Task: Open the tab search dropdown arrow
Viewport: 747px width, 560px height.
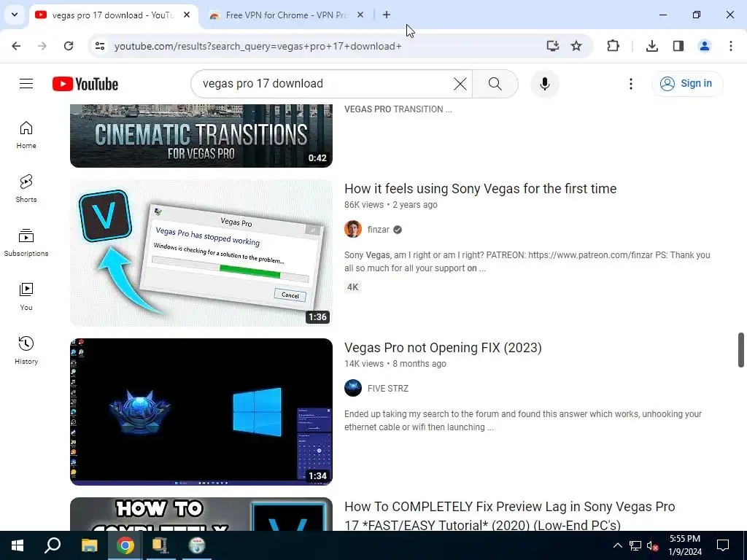Action: click(15, 15)
